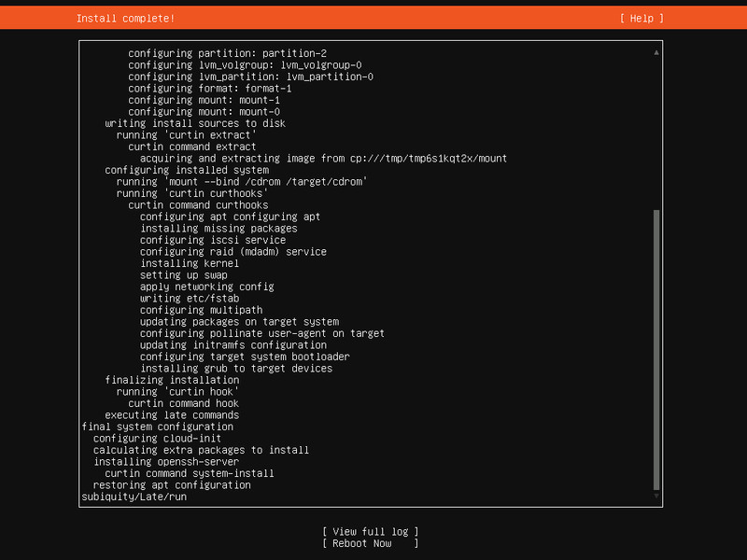Click the "running 'curtin hook'" line

177,391
